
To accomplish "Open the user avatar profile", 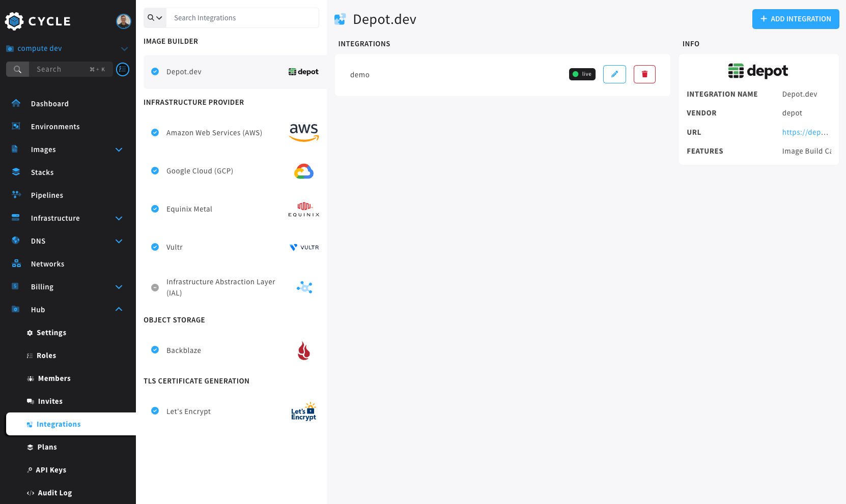I will point(124,21).
